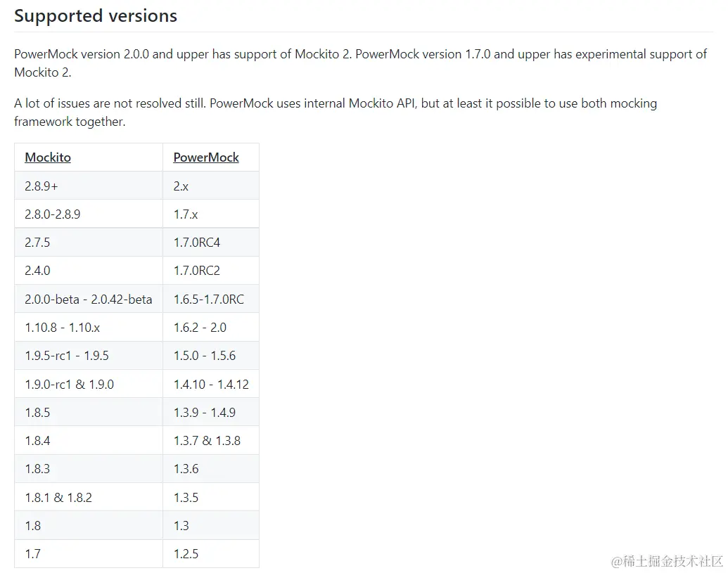The image size is (728, 573).
Task: Click the 1.2.5 PowerMock cell
Action: 186,554
